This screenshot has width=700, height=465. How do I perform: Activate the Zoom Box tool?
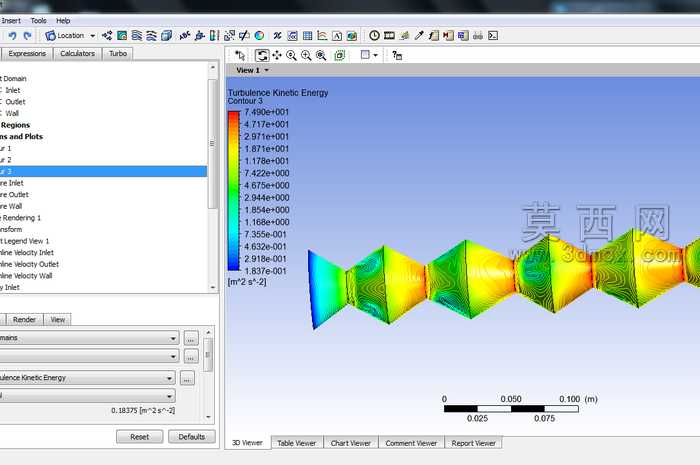pos(306,55)
